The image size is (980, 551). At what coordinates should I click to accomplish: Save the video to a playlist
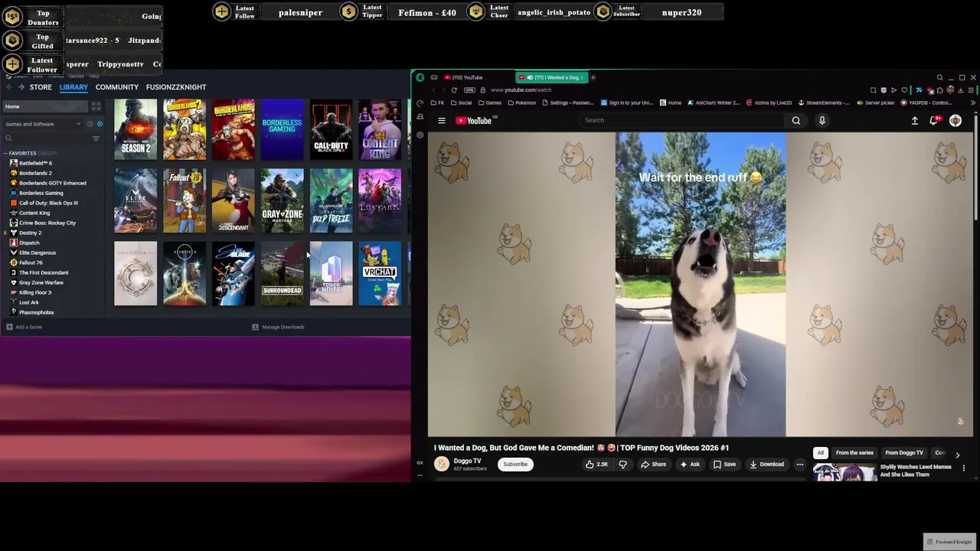tap(724, 465)
